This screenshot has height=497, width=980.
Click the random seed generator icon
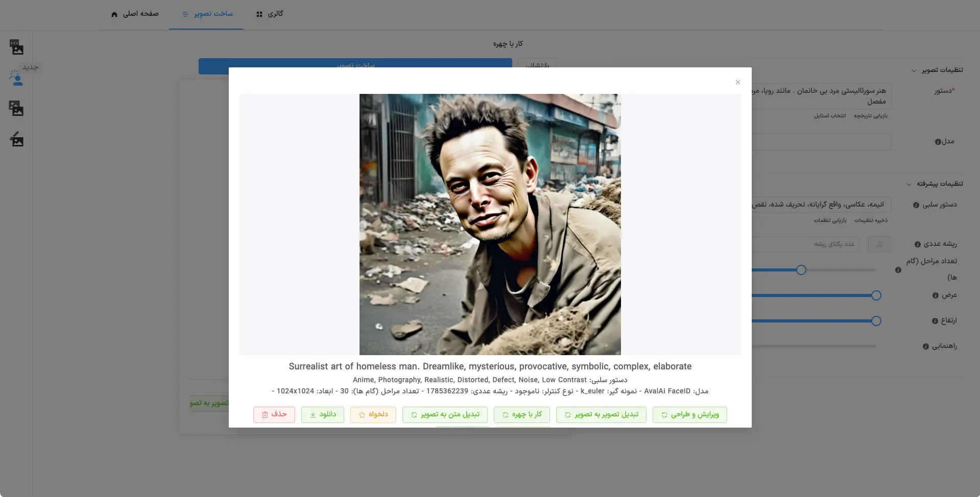(880, 244)
